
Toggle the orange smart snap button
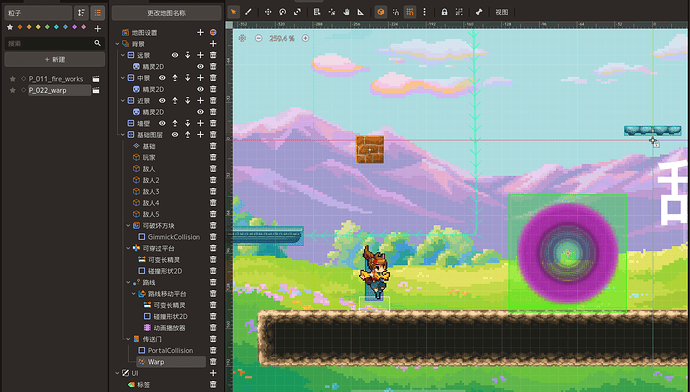(x=381, y=12)
